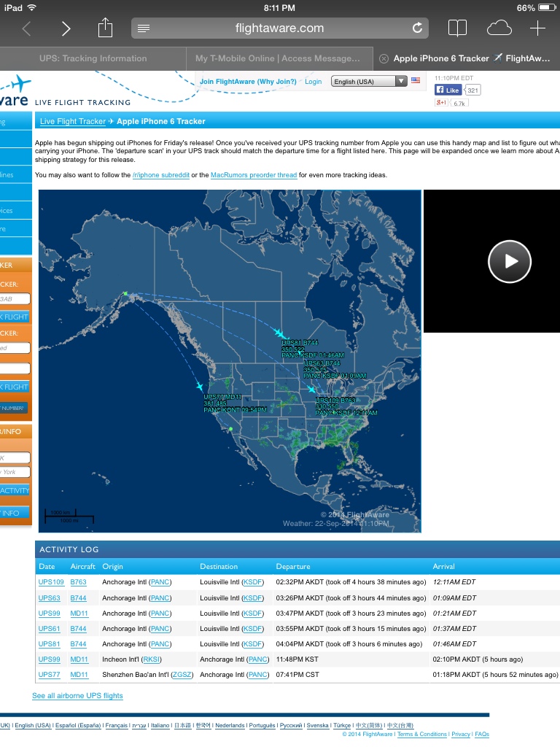Open the /r/iphone subreddit link

coord(161,175)
